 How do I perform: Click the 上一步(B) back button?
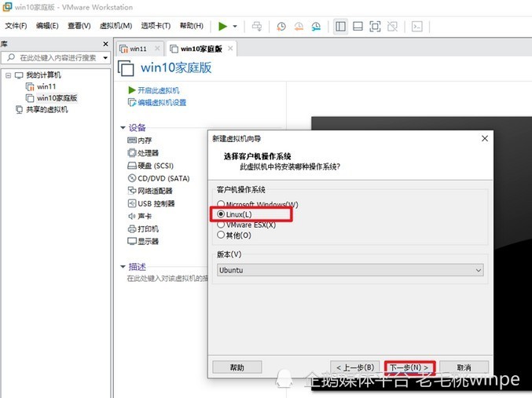(355, 367)
